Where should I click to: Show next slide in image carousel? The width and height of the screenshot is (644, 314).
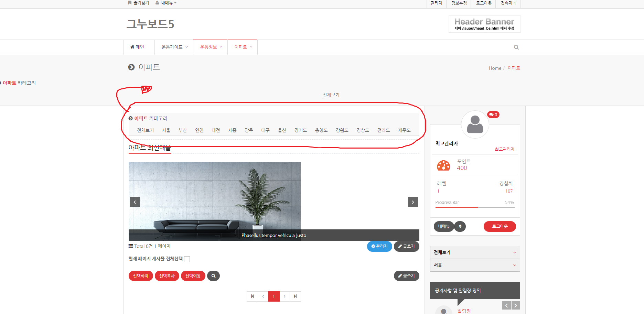click(413, 202)
